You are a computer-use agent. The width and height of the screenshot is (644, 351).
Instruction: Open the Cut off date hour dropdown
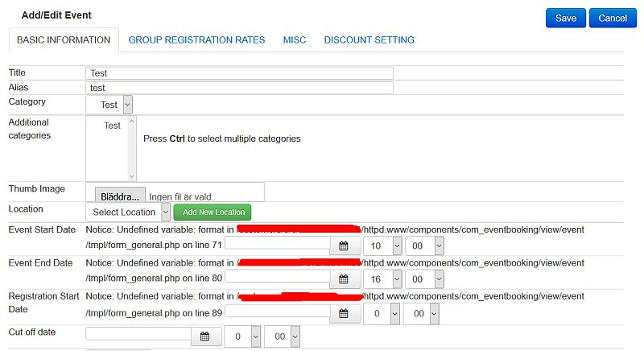tap(242, 337)
